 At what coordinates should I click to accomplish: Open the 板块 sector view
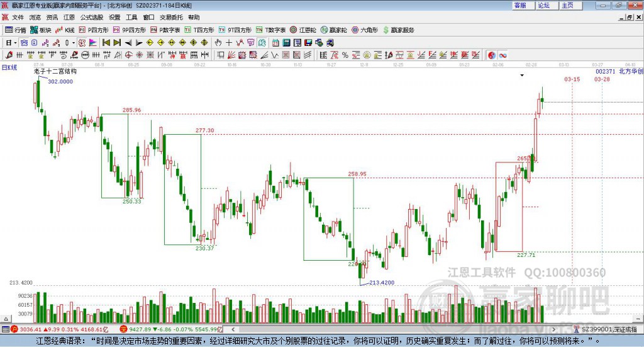(x=41, y=30)
